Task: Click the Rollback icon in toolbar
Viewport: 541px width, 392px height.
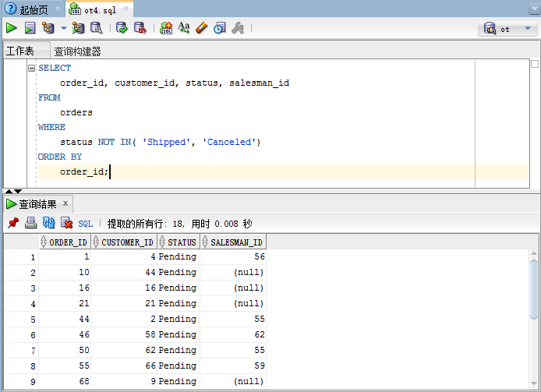Action: [x=140, y=28]
